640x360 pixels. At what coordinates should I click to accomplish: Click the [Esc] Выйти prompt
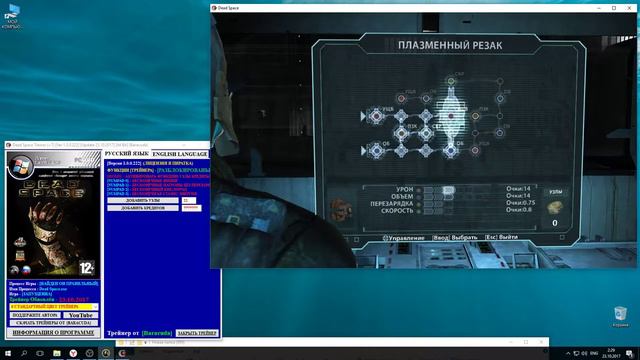point(501,237)
